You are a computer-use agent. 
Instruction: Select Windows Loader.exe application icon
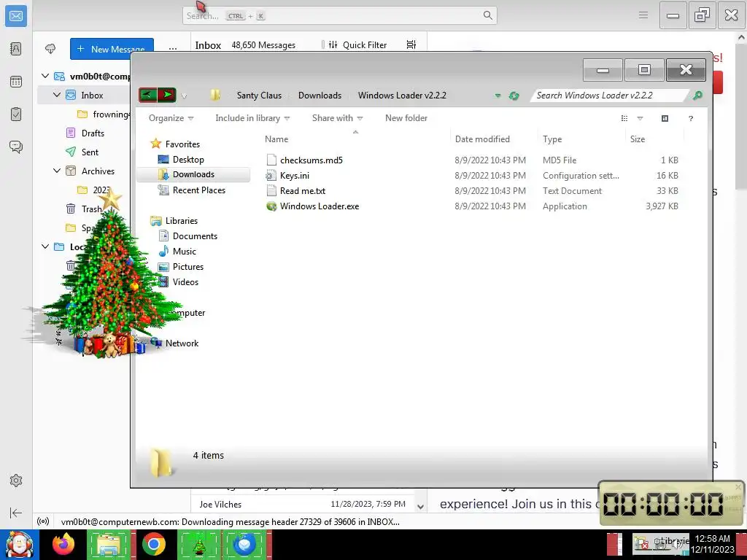point(271,206)
